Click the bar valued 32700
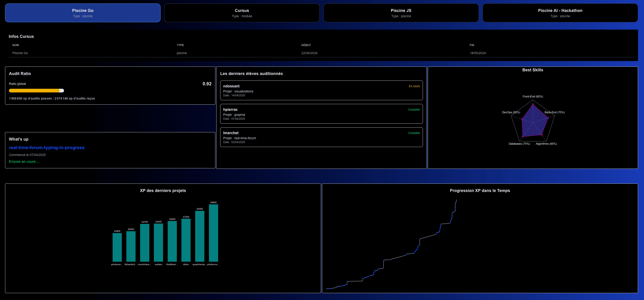 pyautogui.click(x=144, y=243)
